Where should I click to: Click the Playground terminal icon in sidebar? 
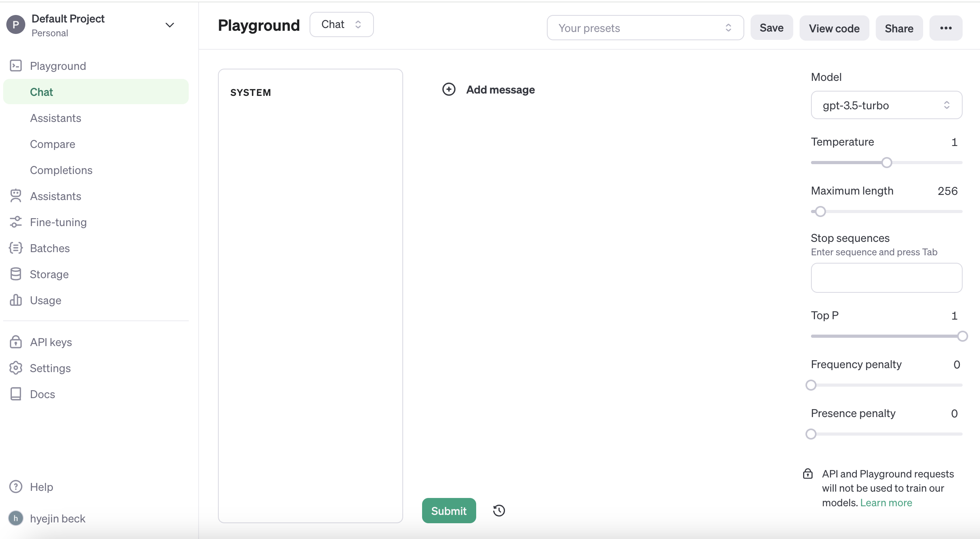(16, 66)
